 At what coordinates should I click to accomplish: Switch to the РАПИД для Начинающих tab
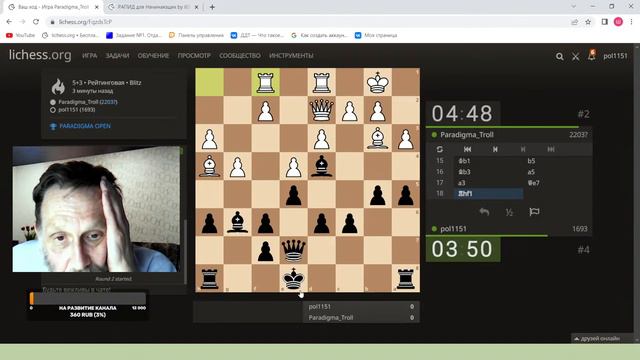point(154,7)
